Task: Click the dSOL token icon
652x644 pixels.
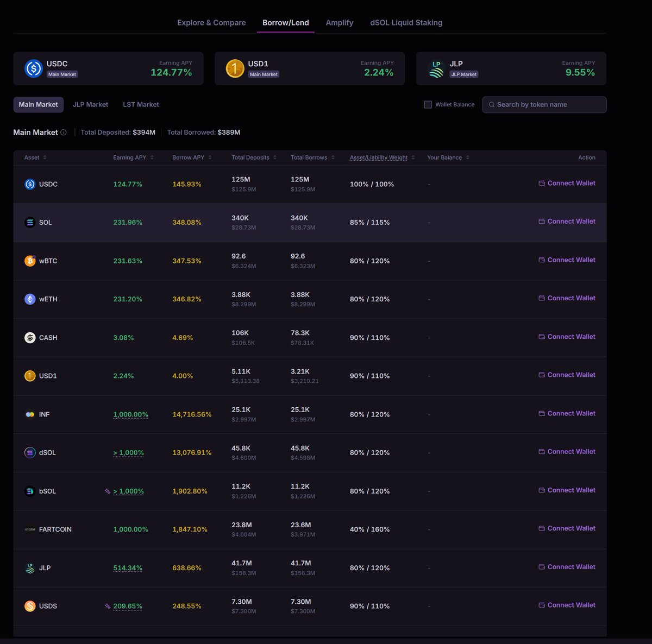Action: tap(30, 452)
